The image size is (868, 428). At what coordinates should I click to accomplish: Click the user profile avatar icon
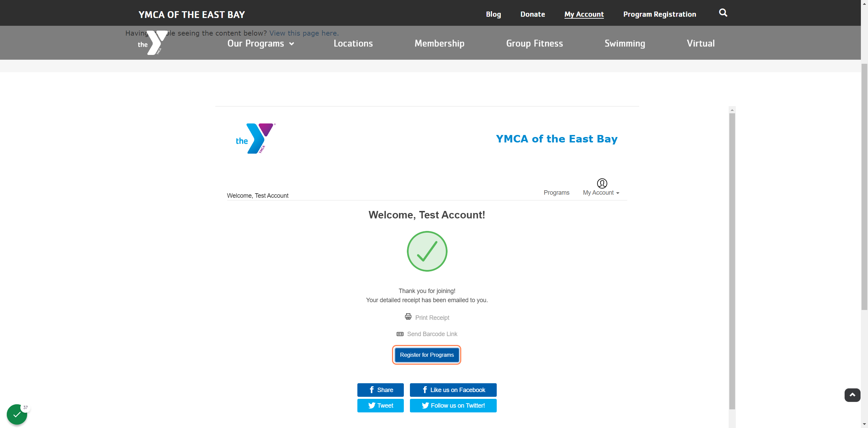click(602, 183)
